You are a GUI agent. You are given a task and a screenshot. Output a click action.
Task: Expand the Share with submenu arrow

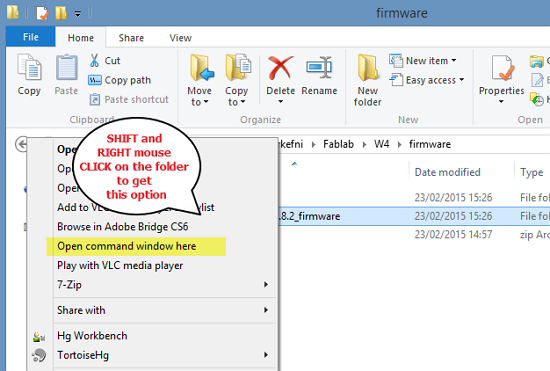coord(266,310)
